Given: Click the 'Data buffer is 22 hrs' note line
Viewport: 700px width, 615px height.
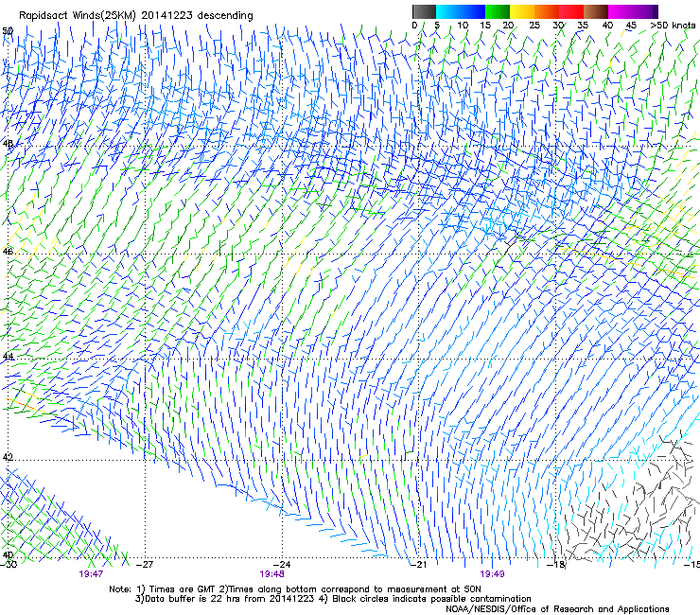Looking at the screenshot, I should tap(333, 599).
